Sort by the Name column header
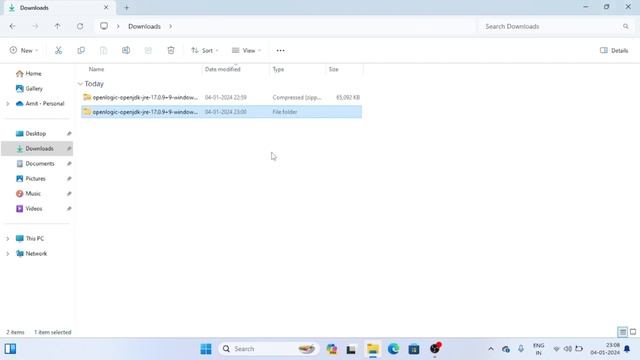Image resolution: width=640 pixels, height=360 pixels. point(96,69)
